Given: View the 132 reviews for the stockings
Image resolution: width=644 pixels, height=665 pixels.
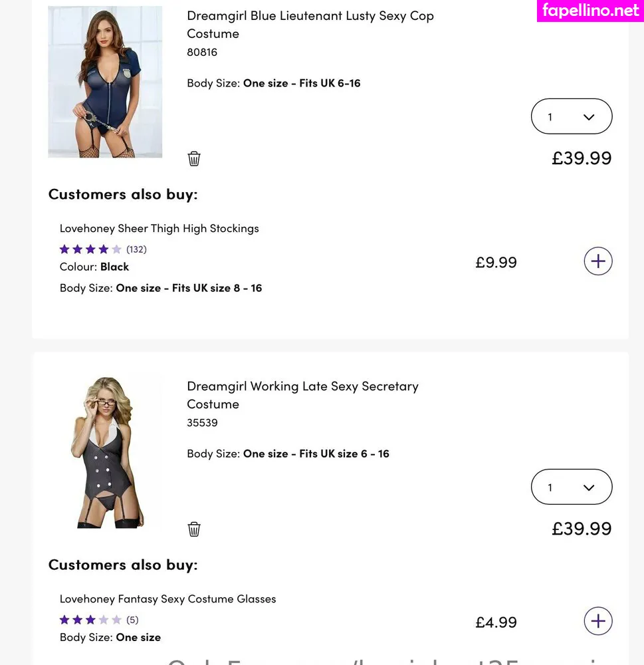Looking at the screenshot, I should 136,249.
